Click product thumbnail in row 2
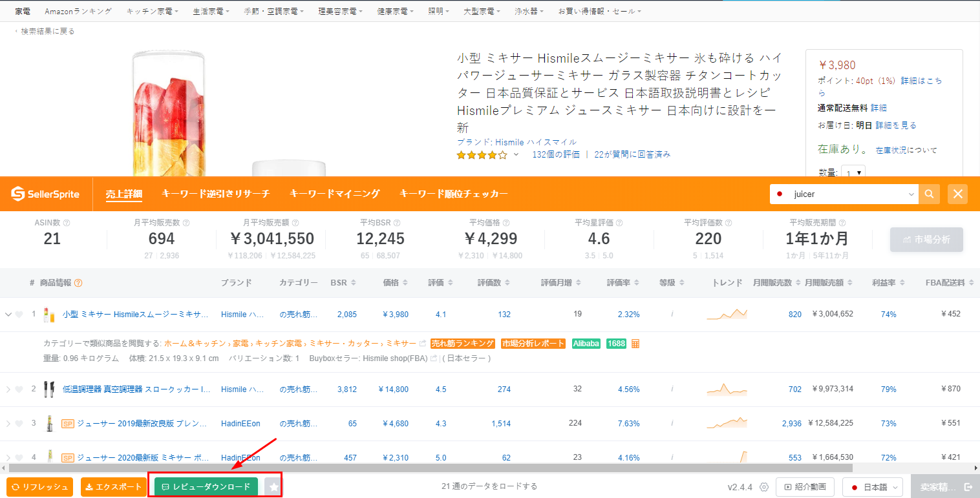 tap(48, 389)
